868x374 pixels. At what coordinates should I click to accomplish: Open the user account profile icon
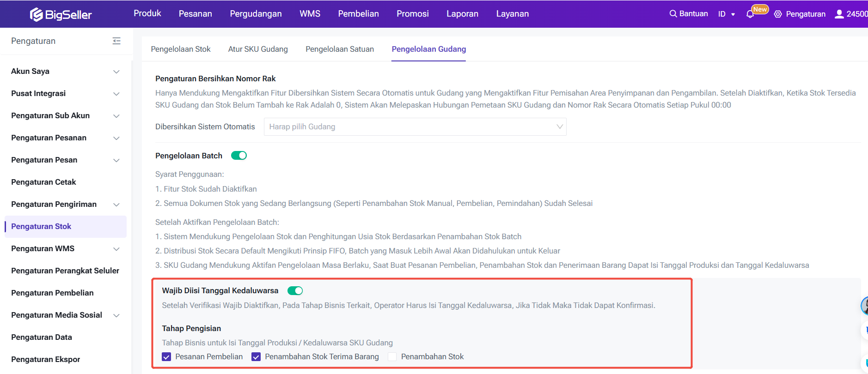(839, 14)
